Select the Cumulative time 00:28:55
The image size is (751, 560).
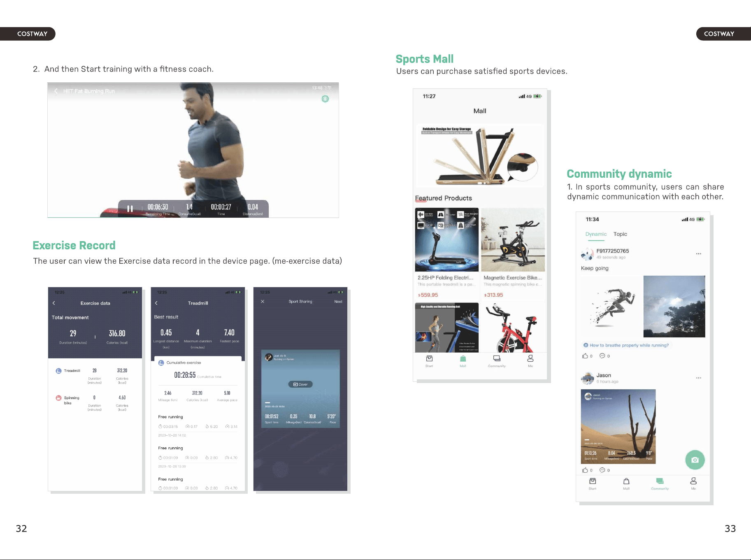pyautogui.click(x=185, y=375)
